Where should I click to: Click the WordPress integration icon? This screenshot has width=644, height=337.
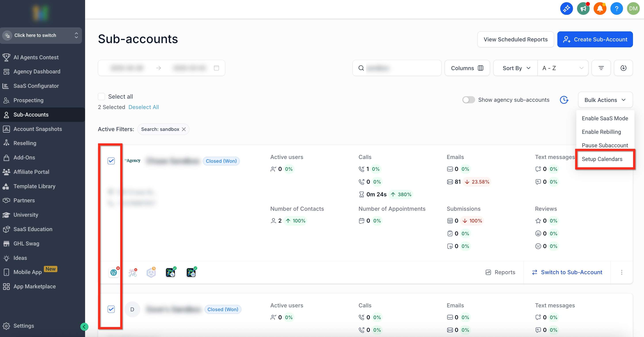click(x=114, y=272)
